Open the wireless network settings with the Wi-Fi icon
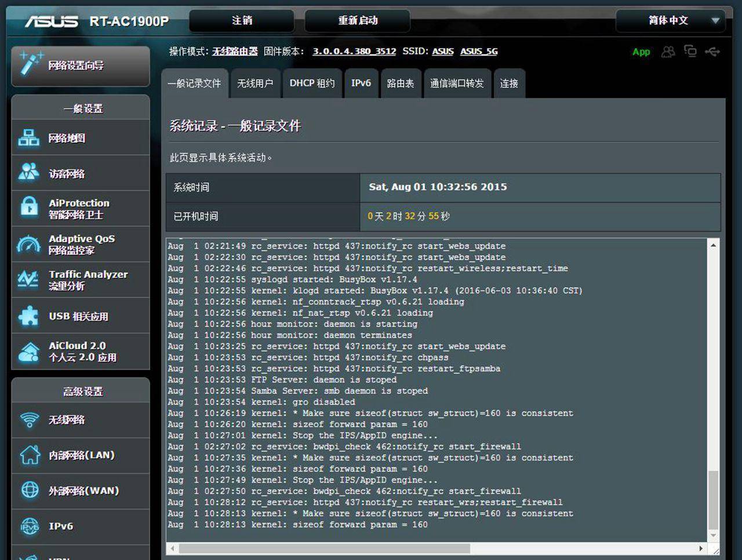742x560 pixels. pos(30,420)
